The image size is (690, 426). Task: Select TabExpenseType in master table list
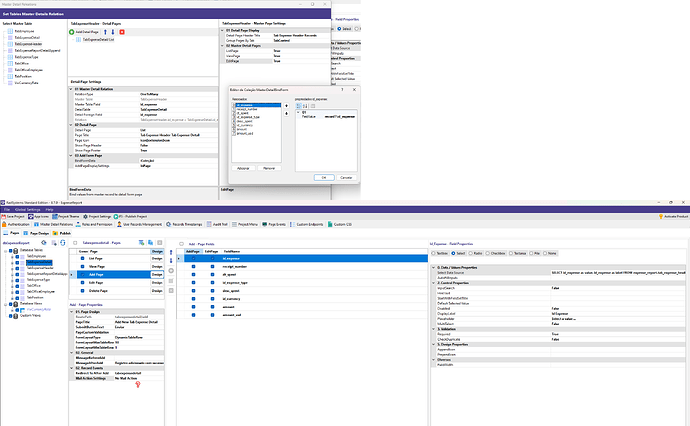(x=26, y=57)
